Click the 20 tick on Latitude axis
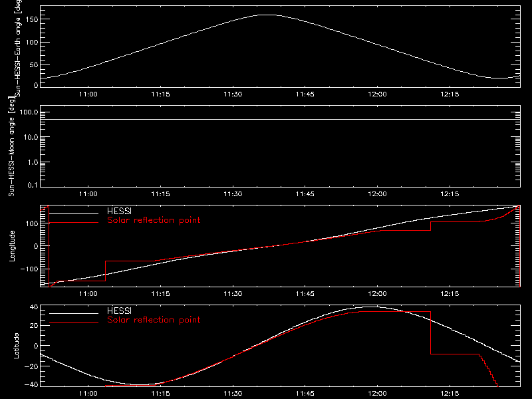The width and height of the screenshot is (532, 399). coord(34,326)
